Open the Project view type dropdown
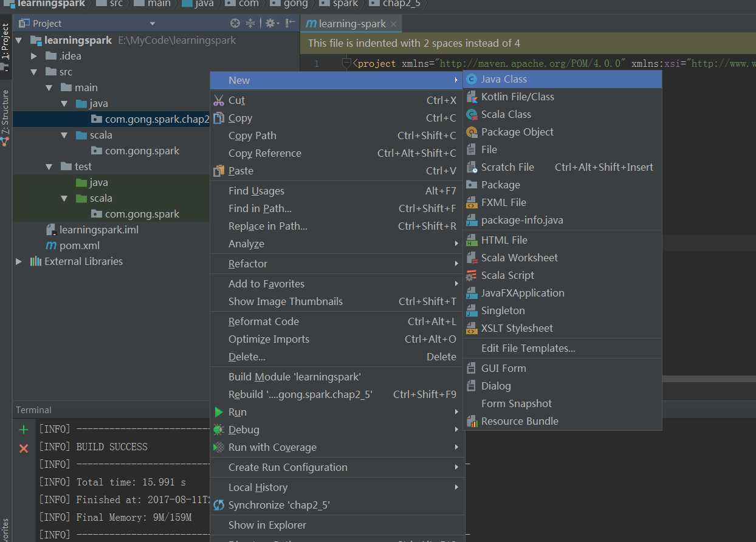This screenshot has height=542, width=756. click(153, 23)
